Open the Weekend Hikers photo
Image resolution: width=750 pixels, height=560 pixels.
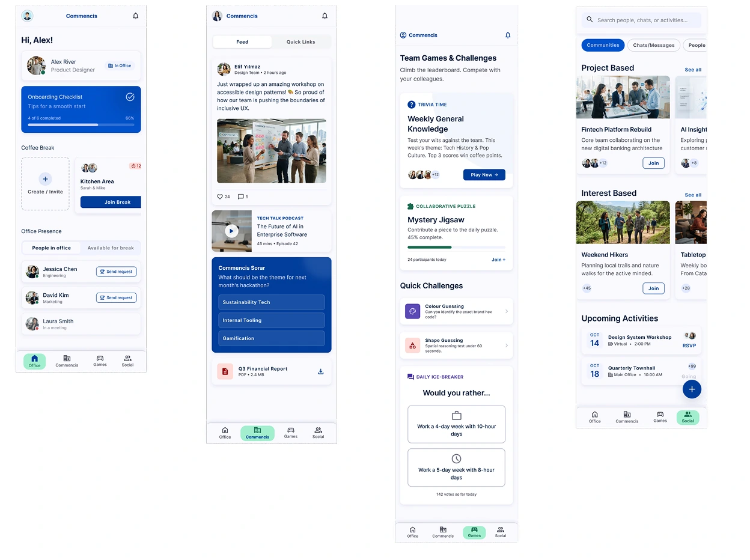(623, 222)
